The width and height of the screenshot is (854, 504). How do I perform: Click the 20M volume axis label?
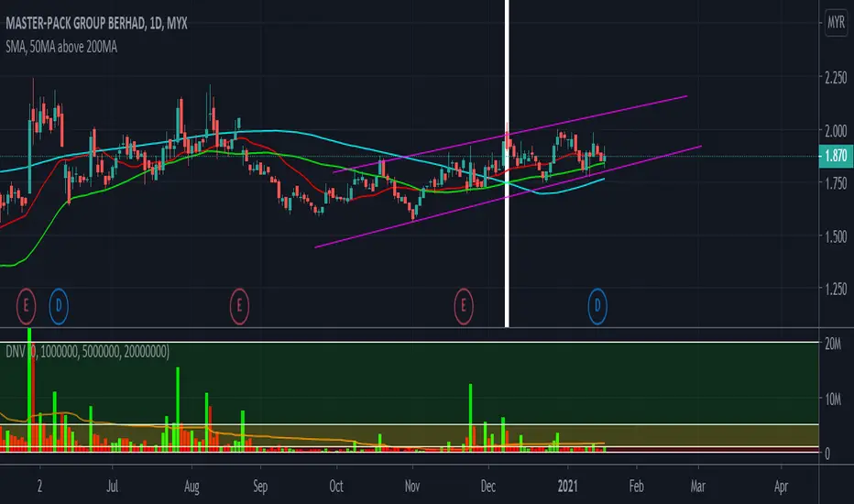833,344
